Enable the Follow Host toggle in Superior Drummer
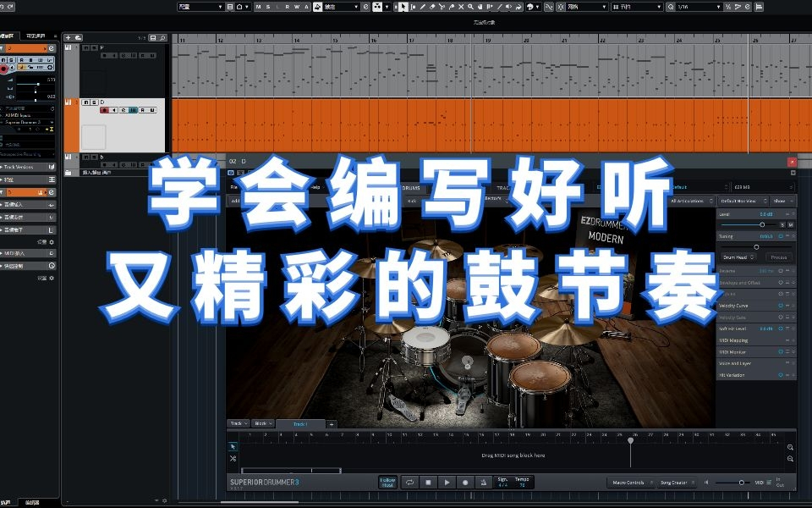The image size is (812, 508). [388, 481]
